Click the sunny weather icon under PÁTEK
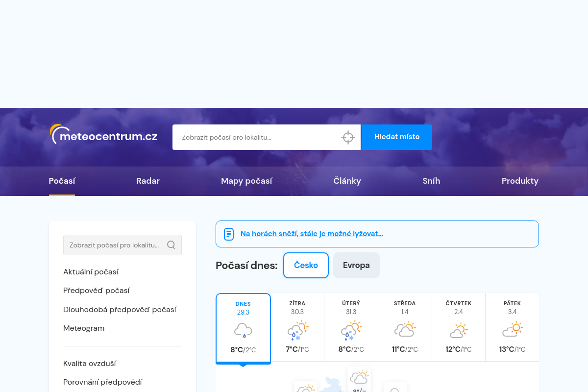The height and width of the screenshot is (392, 588). point(513,330)
